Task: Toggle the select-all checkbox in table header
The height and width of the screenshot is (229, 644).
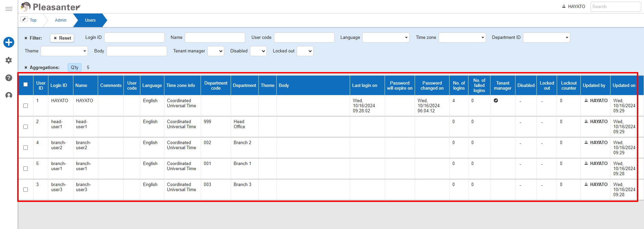Action: point(26,85)
